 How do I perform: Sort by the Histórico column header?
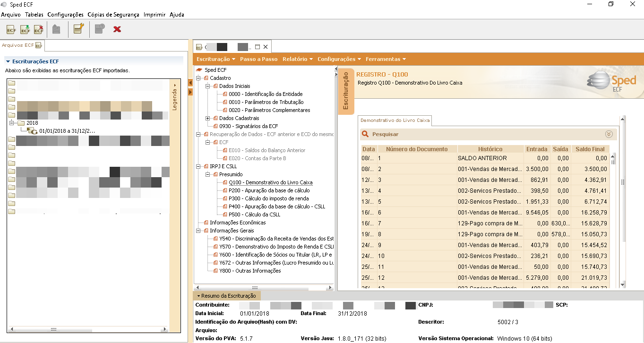490,149
